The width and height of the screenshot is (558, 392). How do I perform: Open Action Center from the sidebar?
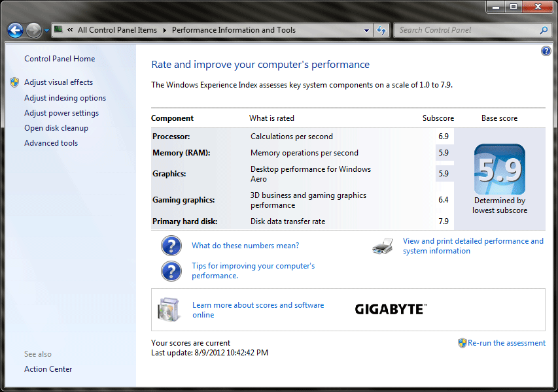pos(48,368)
